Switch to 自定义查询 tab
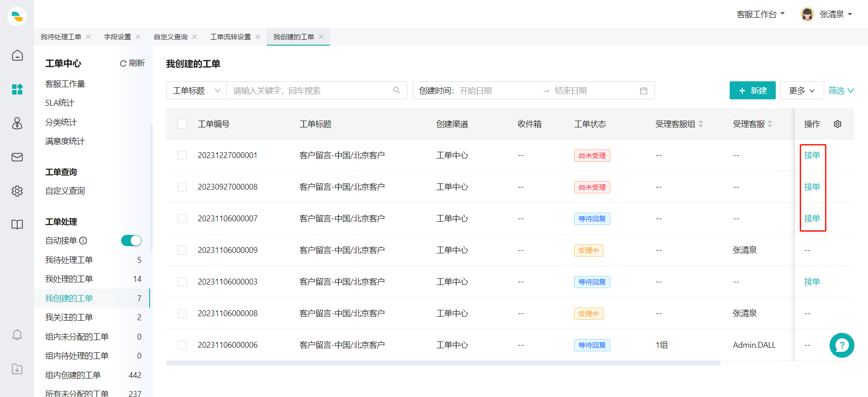Screen dimensions: 868x397 (170, 37)
